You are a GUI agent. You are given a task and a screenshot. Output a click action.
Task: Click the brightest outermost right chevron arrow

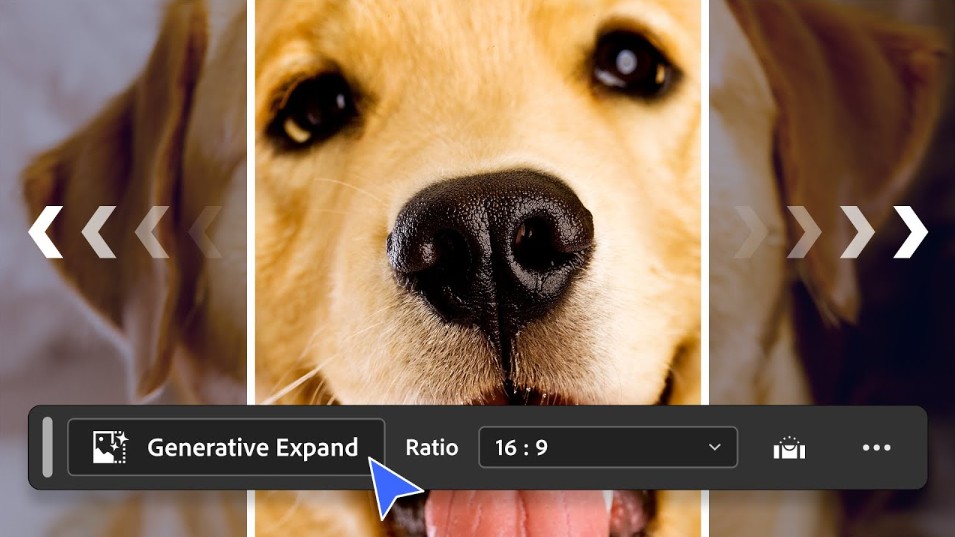[x=910, y=232]
